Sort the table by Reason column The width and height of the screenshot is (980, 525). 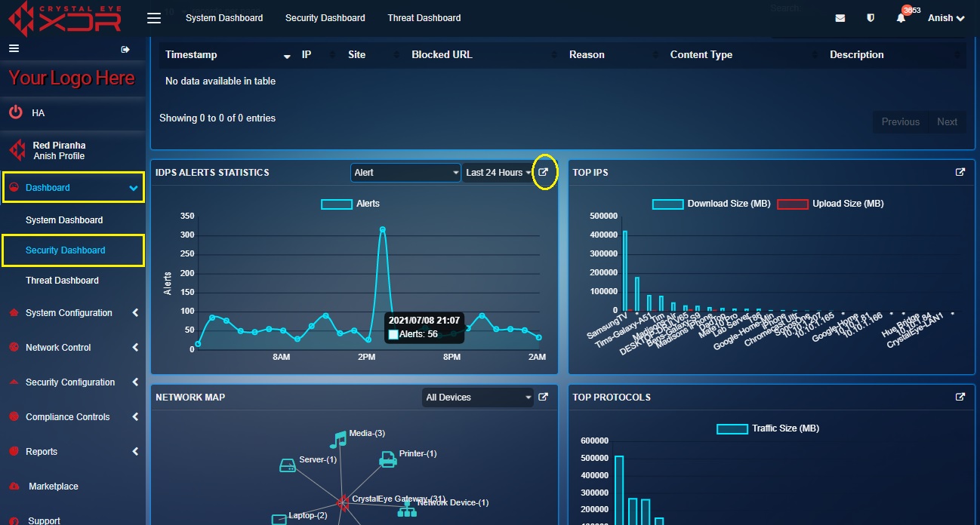(x=614, y=55)
